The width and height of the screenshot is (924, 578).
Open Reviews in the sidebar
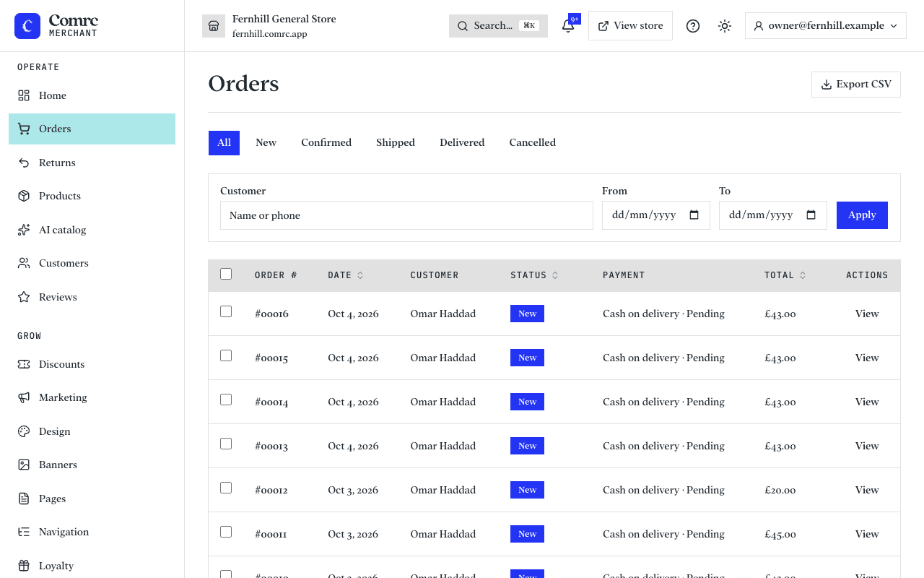pyautogui.click(x=92, y=297)
